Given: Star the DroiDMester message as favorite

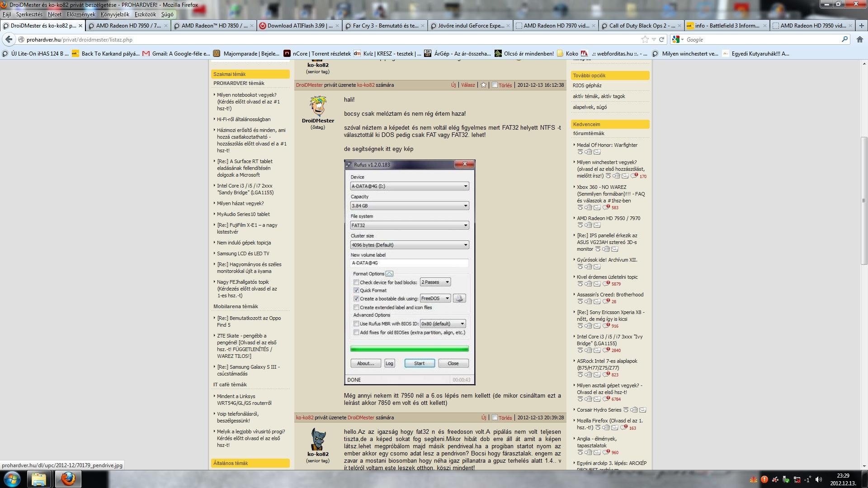Looking at the screenshot, I should coord(483,85).
